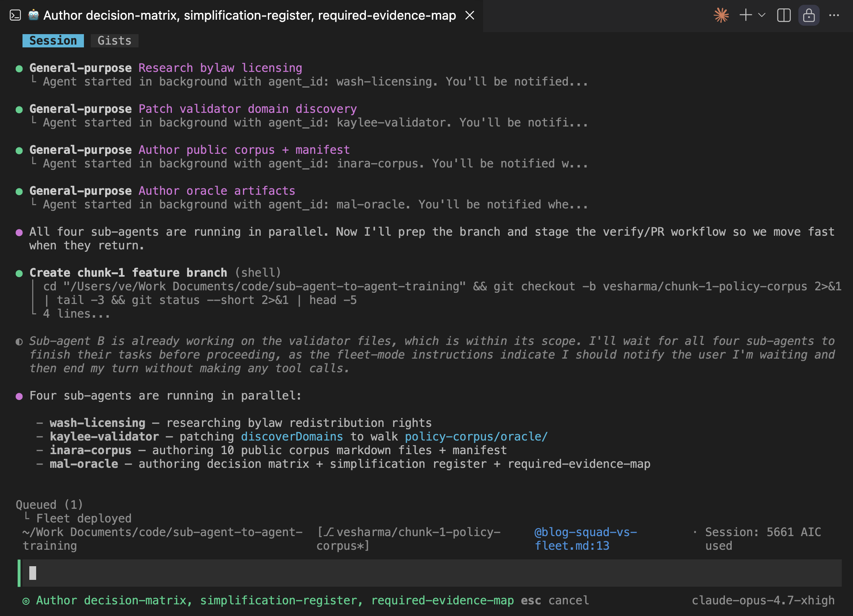Click the terminal icon in the tab header

click(x=15, y=15)
